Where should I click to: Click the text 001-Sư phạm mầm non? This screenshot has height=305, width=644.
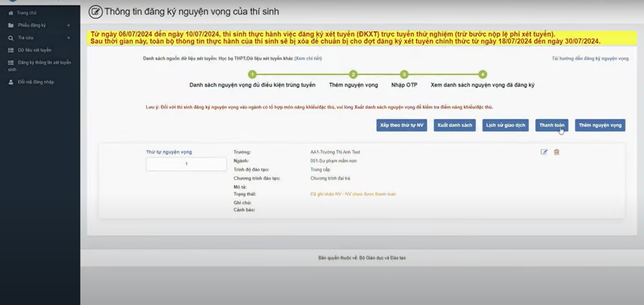[x=333, y=161]
